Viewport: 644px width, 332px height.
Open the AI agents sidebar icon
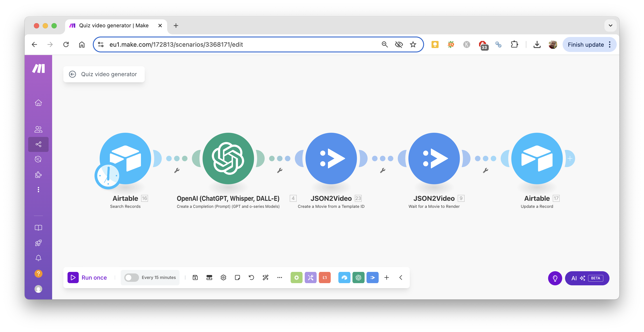(x=38, y=159)
